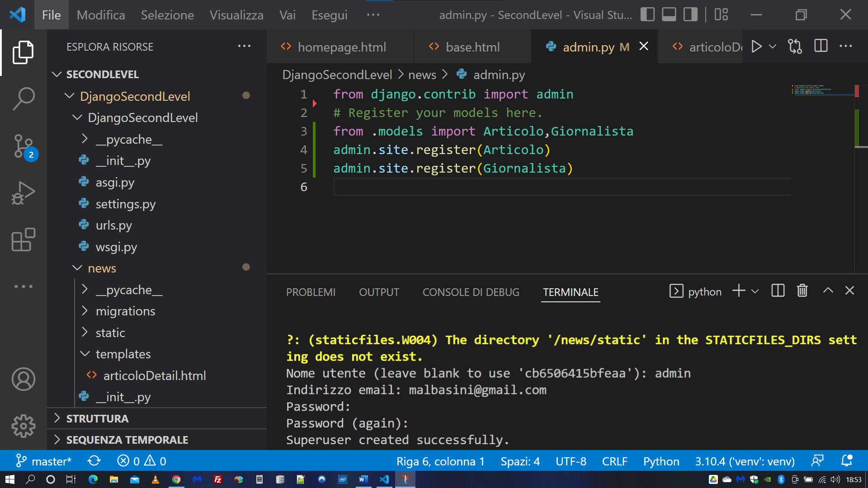Show additional activity bar views
The height and width of the screenshot is (488, 868).
click(x=23, y=286)
